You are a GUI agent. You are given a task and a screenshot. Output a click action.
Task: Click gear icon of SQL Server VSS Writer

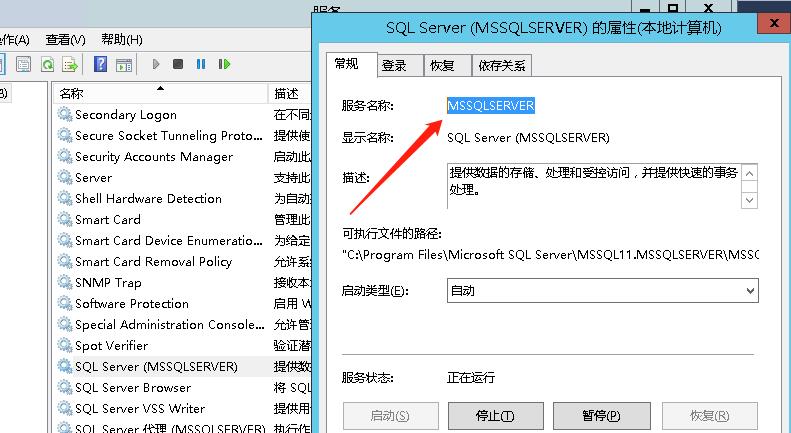(65, 409)
